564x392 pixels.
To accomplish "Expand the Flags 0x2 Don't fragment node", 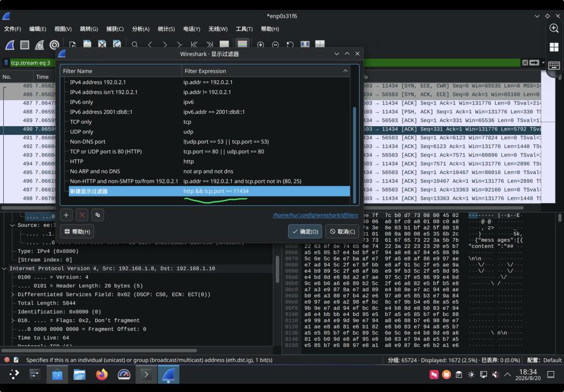I will point(13,320).
